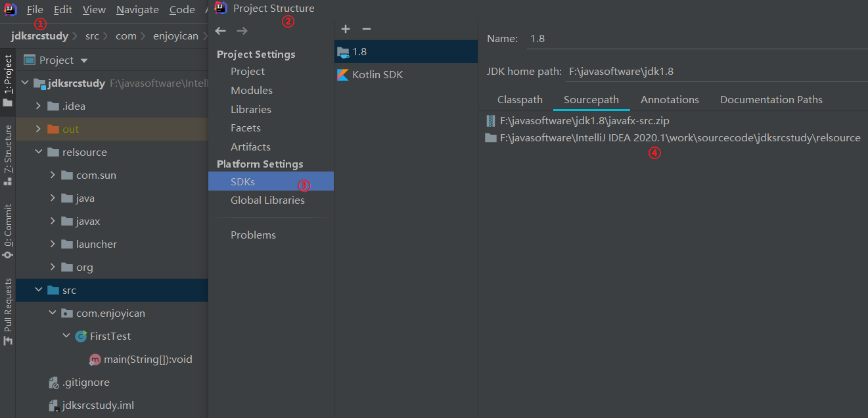Open the Code menu
Viewport: 868px width, 418px height.
(182, 9)
